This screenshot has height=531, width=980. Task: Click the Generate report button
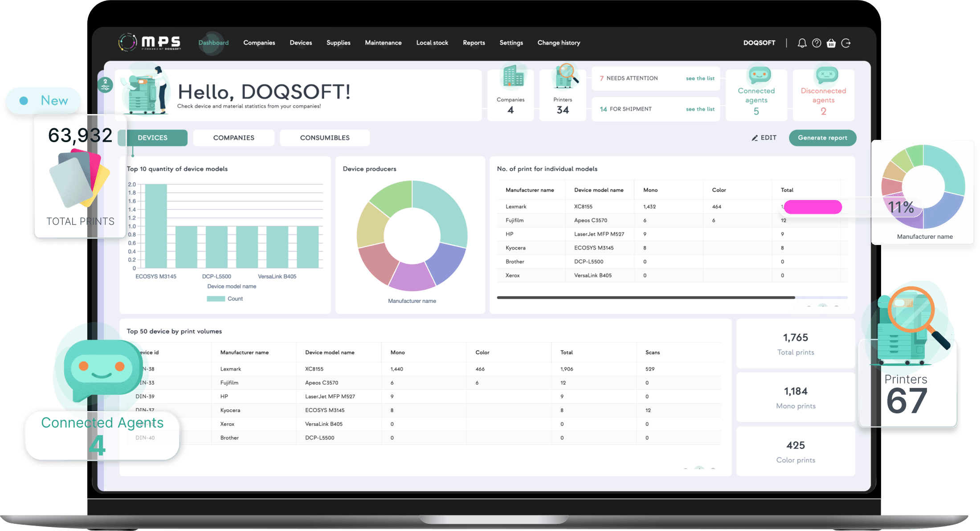[822, 138]
